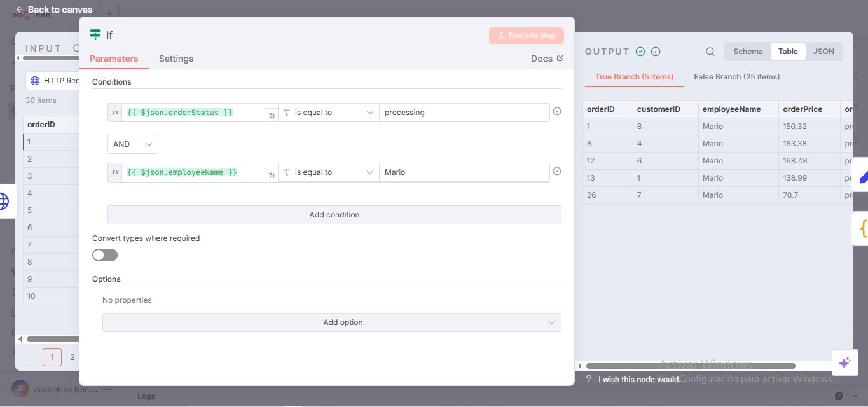Switch to the Parameters tab

click(x=114, y=59)
